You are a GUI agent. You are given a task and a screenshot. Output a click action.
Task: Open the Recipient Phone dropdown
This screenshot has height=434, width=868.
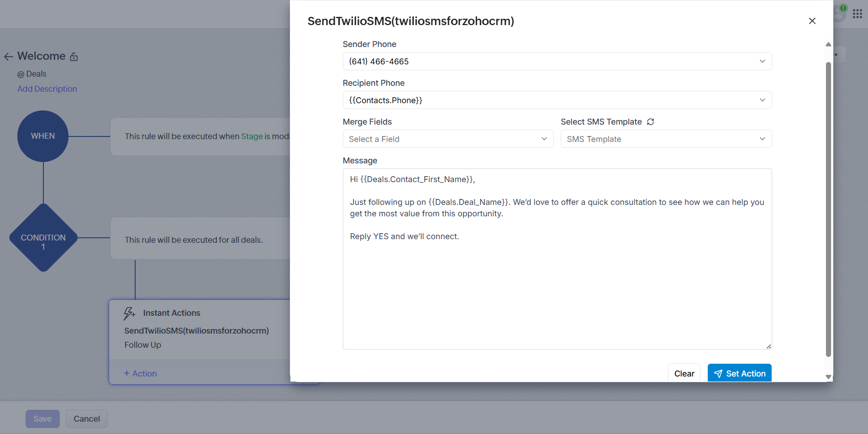(x=557, y=100)
